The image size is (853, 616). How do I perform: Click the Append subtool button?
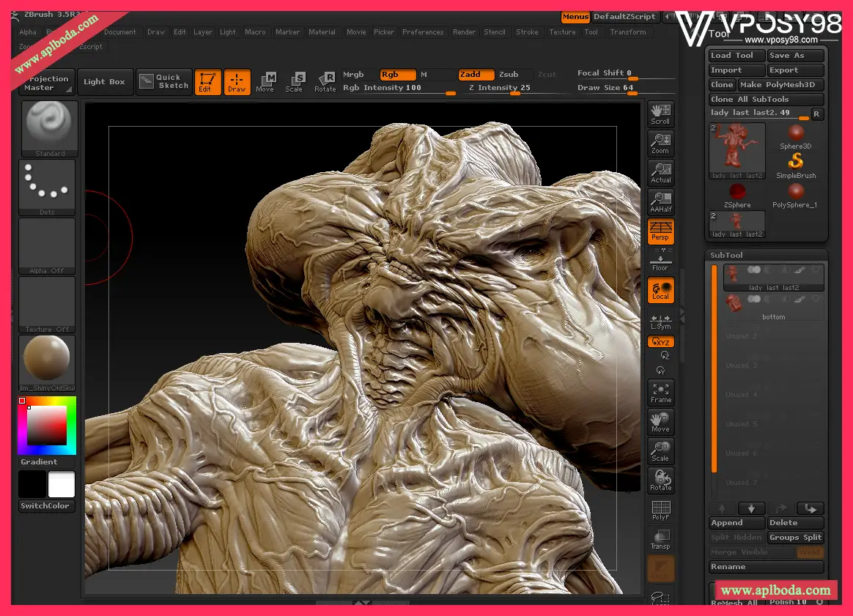[736, 523]
